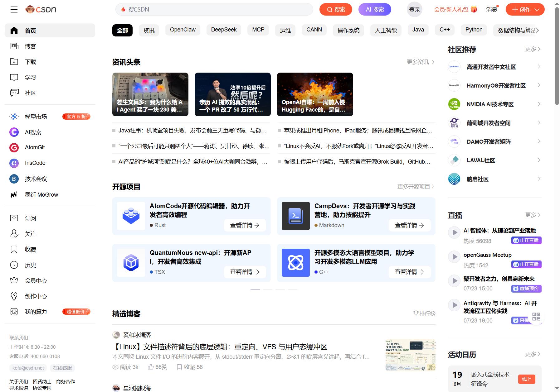
Task: Open the 排行榜 ranking link
Action: pos(424,313)
